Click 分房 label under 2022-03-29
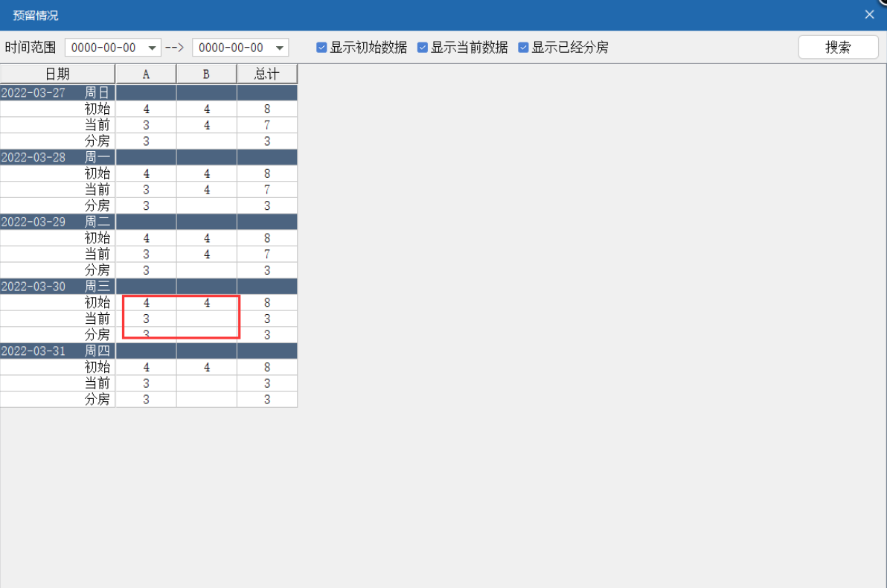This screenshot has width=887, height=588. click(x=97, y=270)
